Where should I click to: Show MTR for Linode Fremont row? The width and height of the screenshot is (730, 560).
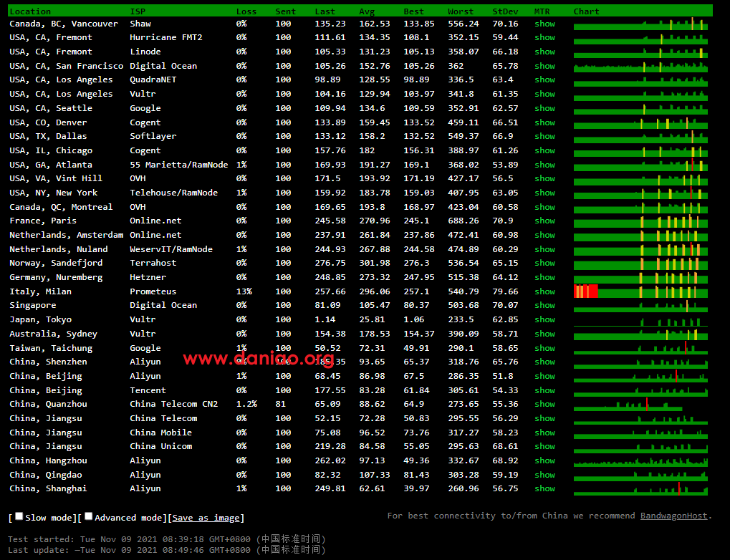[544, 52]
